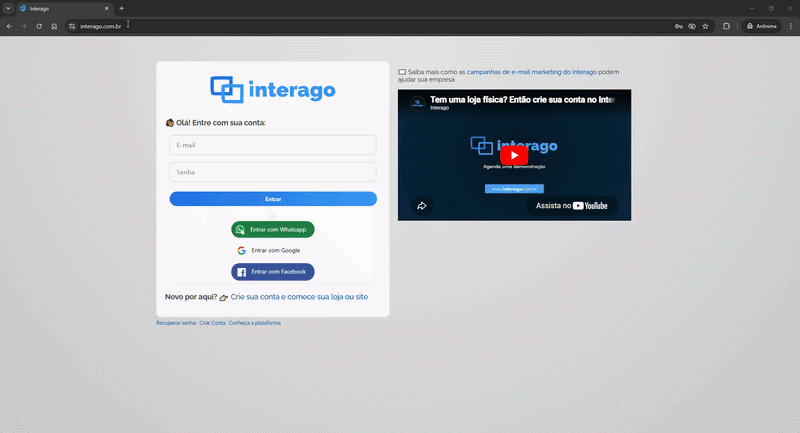Open the password manager key icon

(x=679, y=26)
